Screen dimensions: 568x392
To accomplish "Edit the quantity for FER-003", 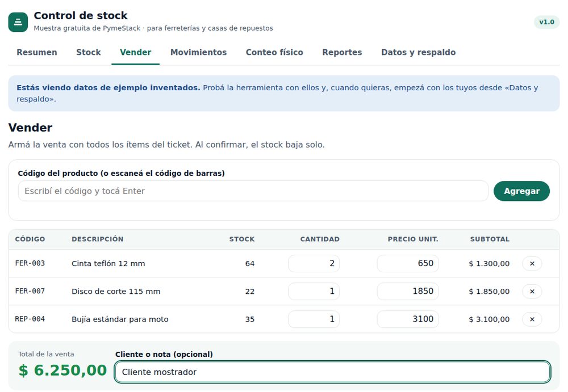I will pos(314,263).
